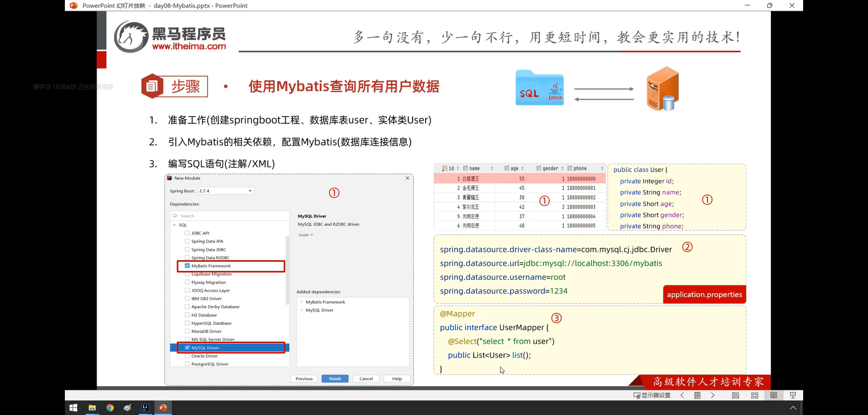Click the SQL Java folder icon
Image resolution: width=868 pixels, height=415 pixels.
[539, 88]
